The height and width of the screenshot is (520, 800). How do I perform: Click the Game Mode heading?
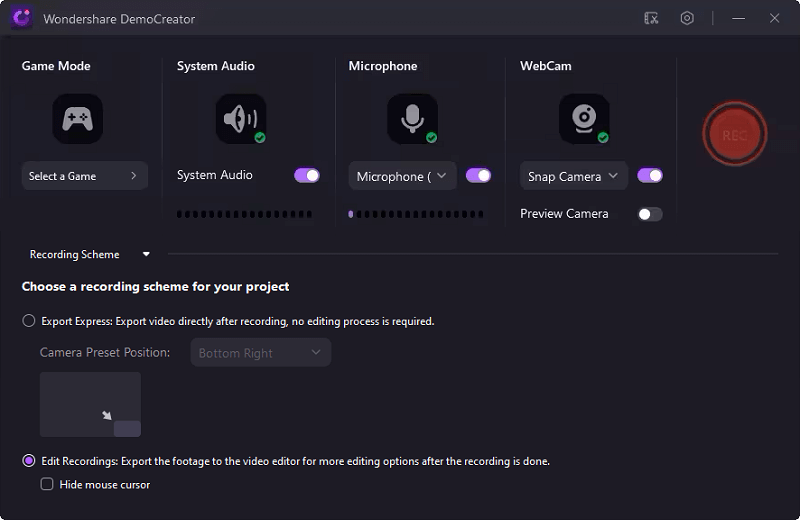(x=56, y=66)
